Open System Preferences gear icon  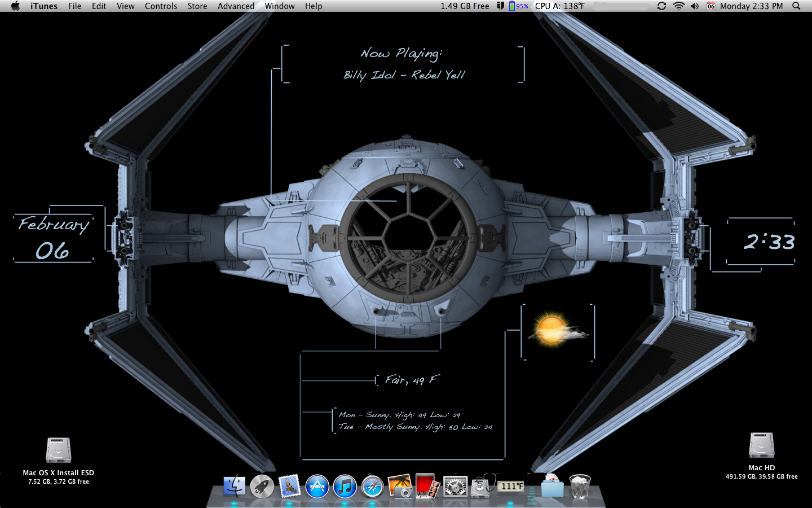(x=455, y=486)
